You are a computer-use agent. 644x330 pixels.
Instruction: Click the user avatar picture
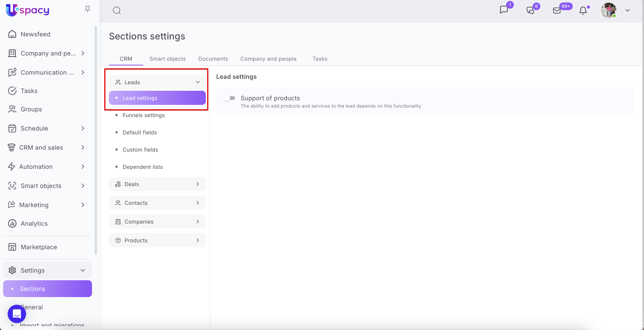coord(609,11)
